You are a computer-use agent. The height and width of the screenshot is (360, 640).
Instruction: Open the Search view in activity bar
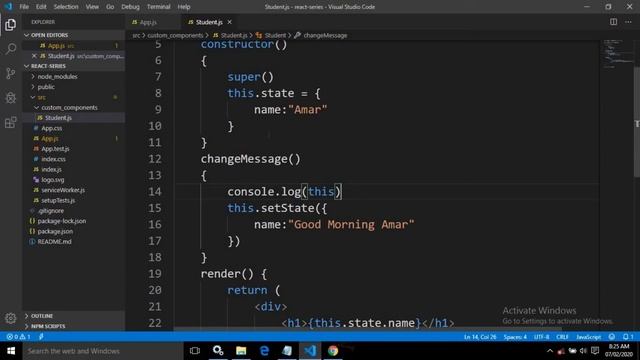(11, 49)
